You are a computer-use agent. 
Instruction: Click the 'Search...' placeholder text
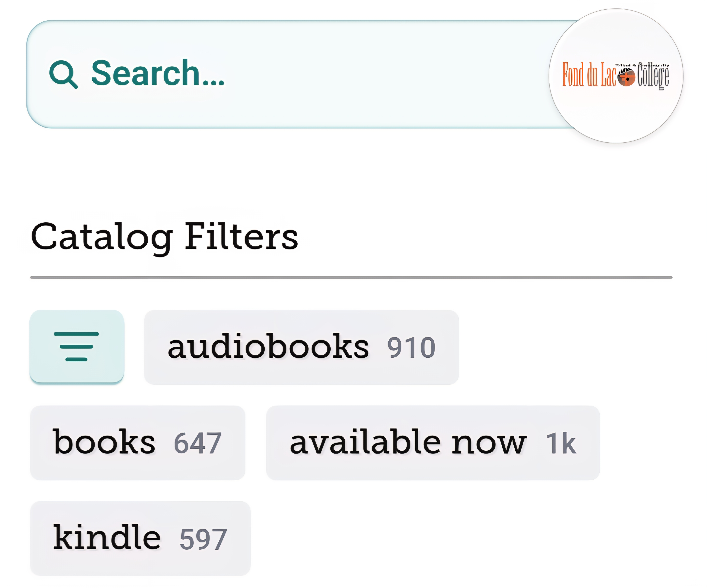tap(158, 73)
